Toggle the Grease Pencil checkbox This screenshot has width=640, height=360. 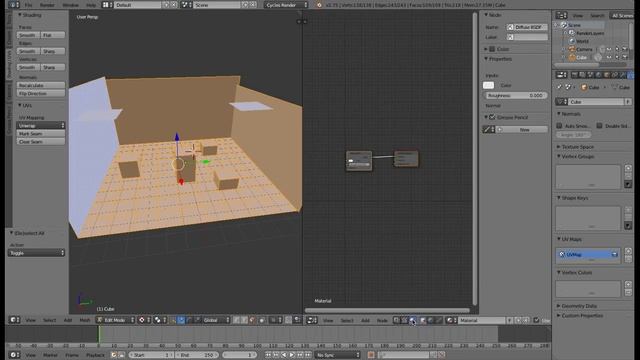[x=492, y=117]
